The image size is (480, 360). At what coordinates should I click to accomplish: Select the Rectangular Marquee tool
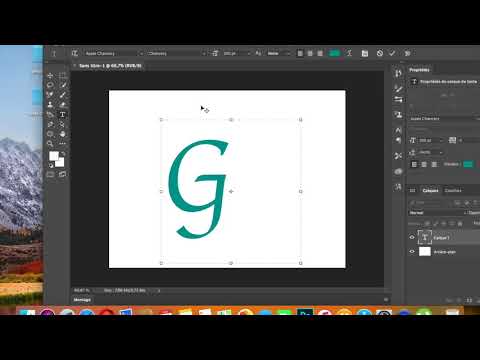pyautogui.click(x=62, y=75)
